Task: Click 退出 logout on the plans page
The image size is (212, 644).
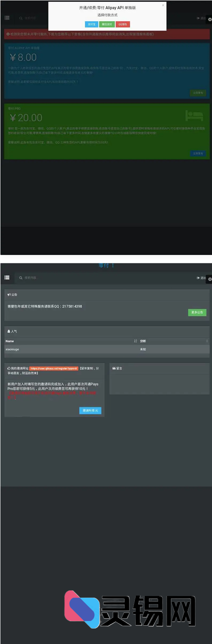Action: point(201,18)
